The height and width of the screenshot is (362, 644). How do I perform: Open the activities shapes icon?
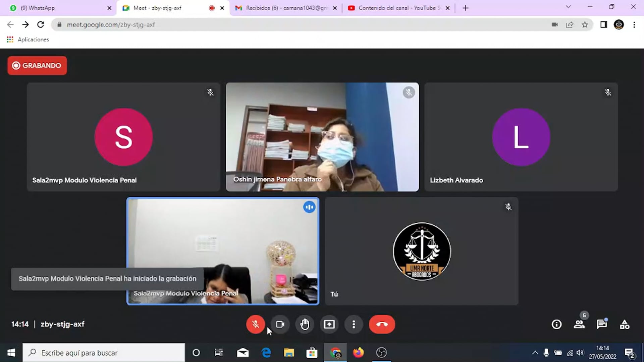(625, 324)
